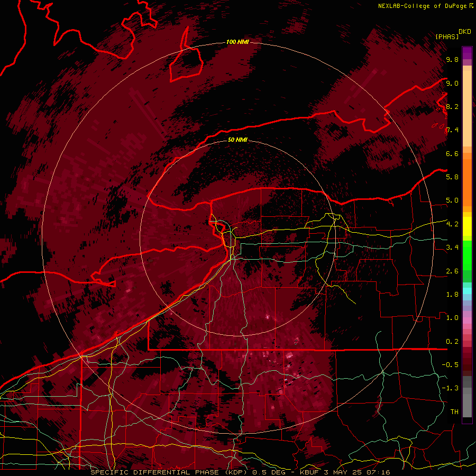Click the 5.0 value on the scale
This screenshot has height=476, width=476.
452,200
